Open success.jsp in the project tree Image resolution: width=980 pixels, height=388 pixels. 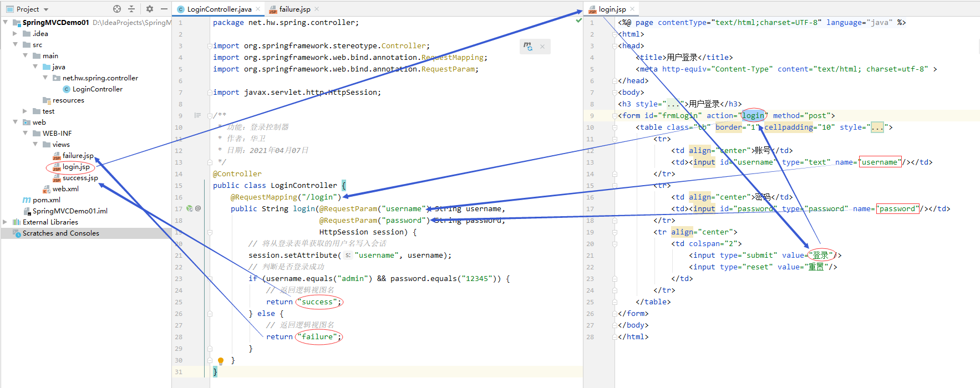tap(80, 178)
